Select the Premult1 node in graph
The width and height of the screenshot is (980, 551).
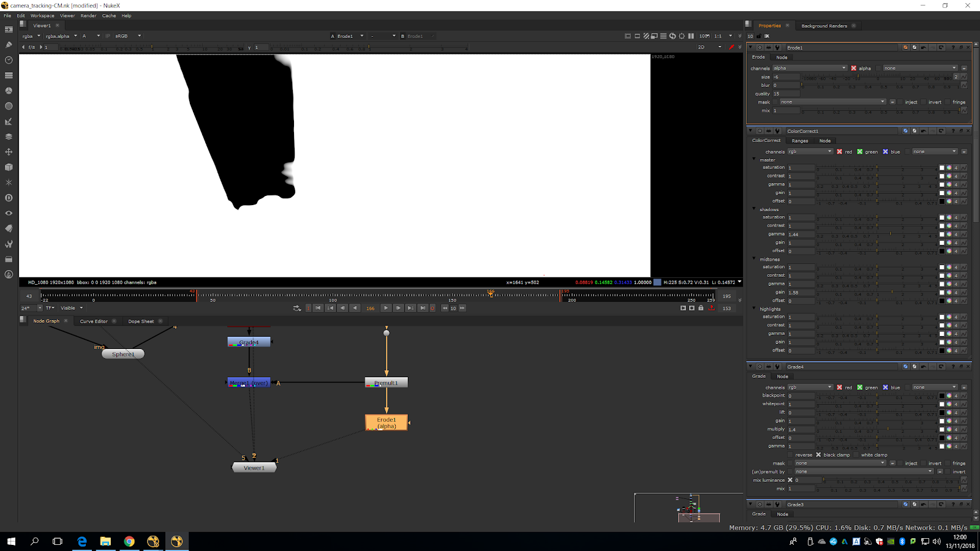pyautogui.click(x=386, y=383)
